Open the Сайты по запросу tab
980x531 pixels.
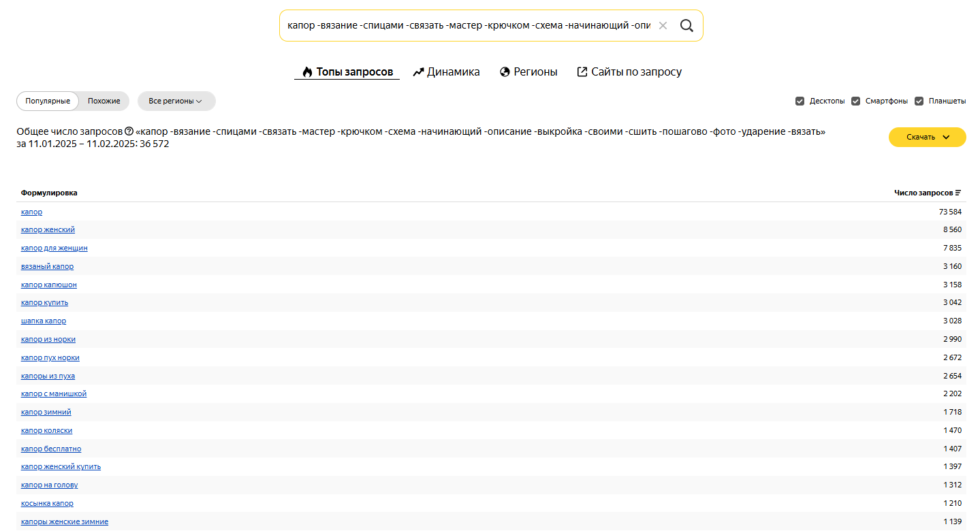pos(629,71)
